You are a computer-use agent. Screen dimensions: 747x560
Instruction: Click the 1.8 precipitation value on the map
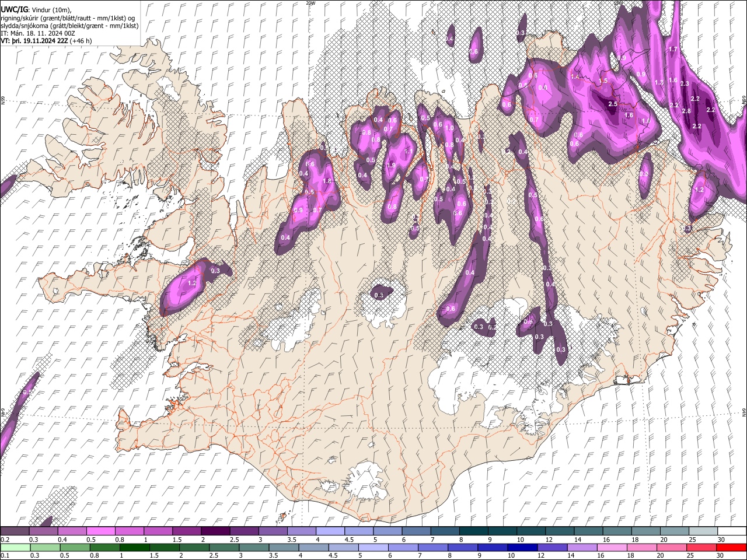[327, 181]
